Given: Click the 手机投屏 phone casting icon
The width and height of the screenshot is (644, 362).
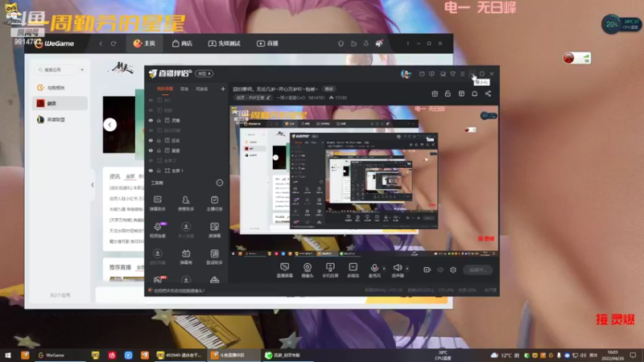Looking at the screenshot, I should tap(330, 270).
